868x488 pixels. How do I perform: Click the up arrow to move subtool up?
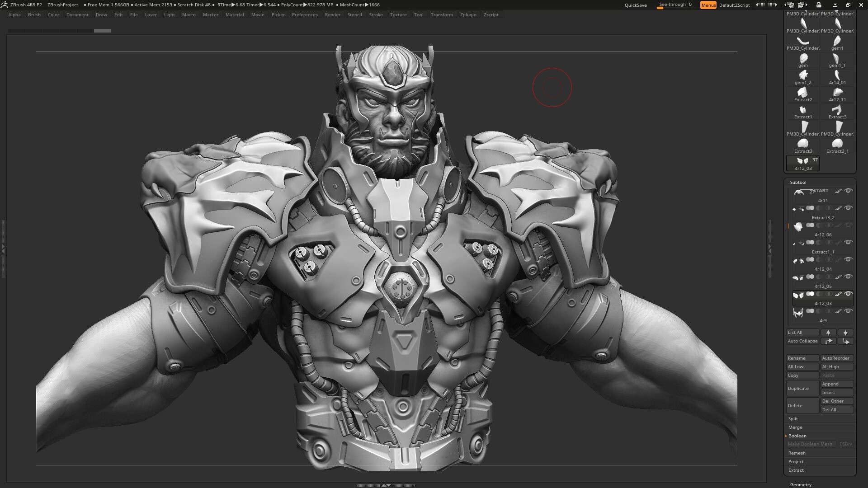pyautogui.click(x=829, y=333)
